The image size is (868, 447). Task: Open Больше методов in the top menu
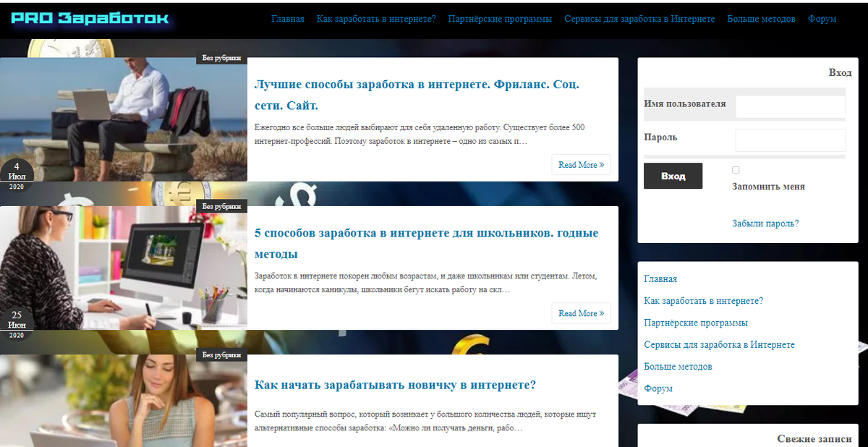pos(761,19)
